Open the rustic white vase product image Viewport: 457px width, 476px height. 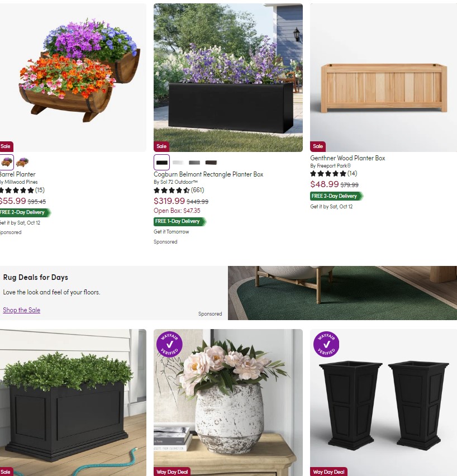click(228, 403)
